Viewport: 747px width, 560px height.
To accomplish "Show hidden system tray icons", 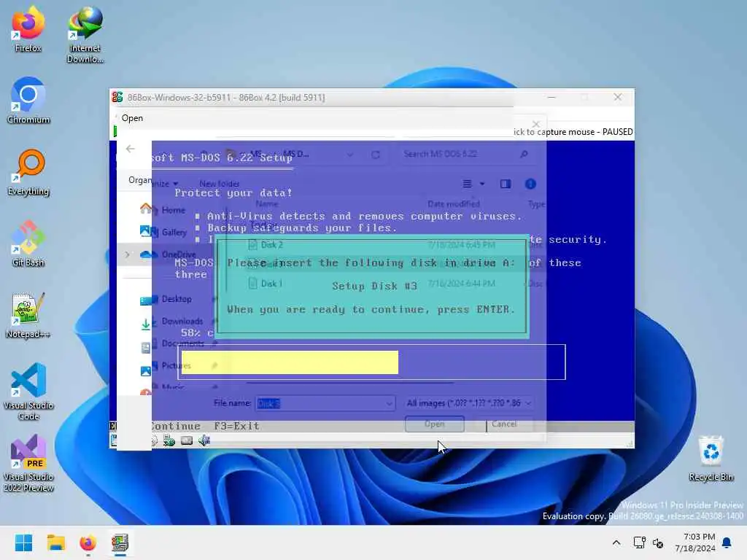I will 616,542.
